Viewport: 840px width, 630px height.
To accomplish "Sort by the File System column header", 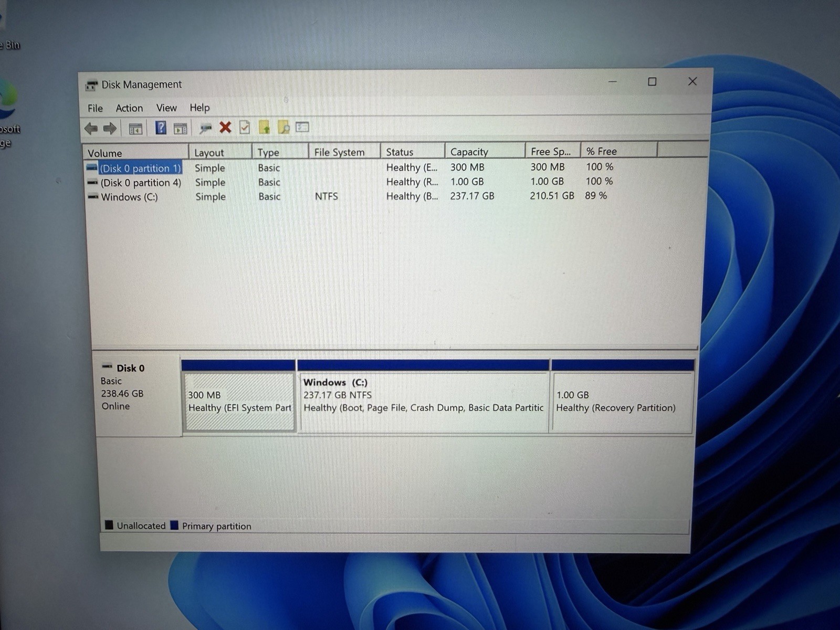I will tap(344, 152).
